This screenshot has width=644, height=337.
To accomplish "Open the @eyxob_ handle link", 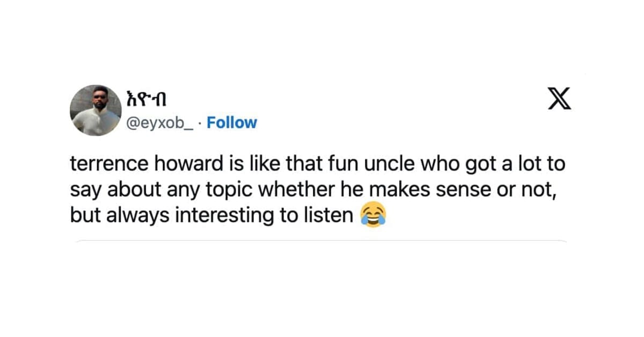I will point(160,123).
